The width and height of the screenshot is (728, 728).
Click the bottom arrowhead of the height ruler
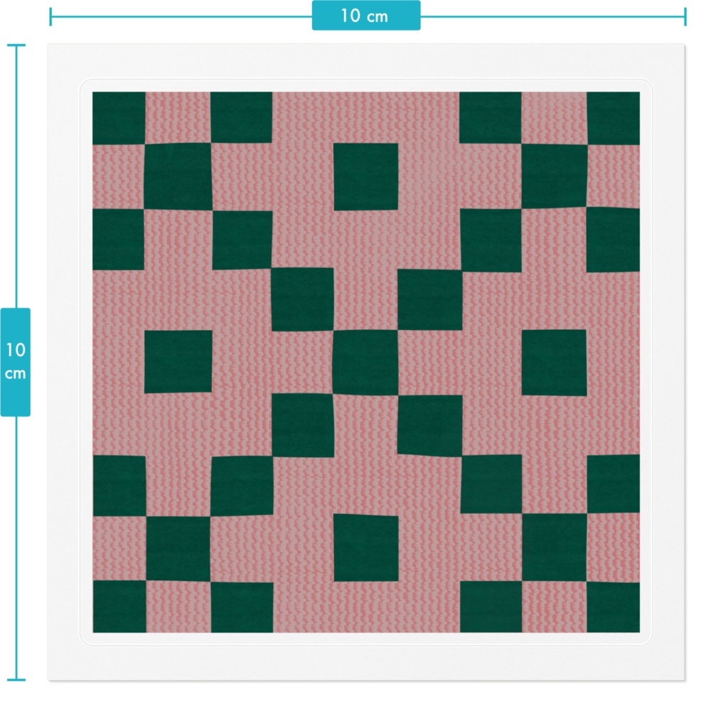[16, 681]
